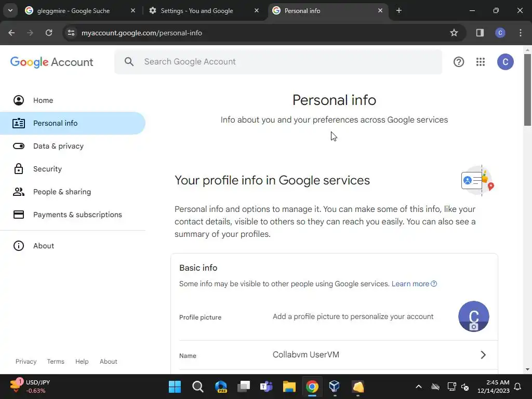Viewport: 532px width, 399px height.
Task: Open VirtualBox cube icon in taskbar
Action: tap(335, 387)
